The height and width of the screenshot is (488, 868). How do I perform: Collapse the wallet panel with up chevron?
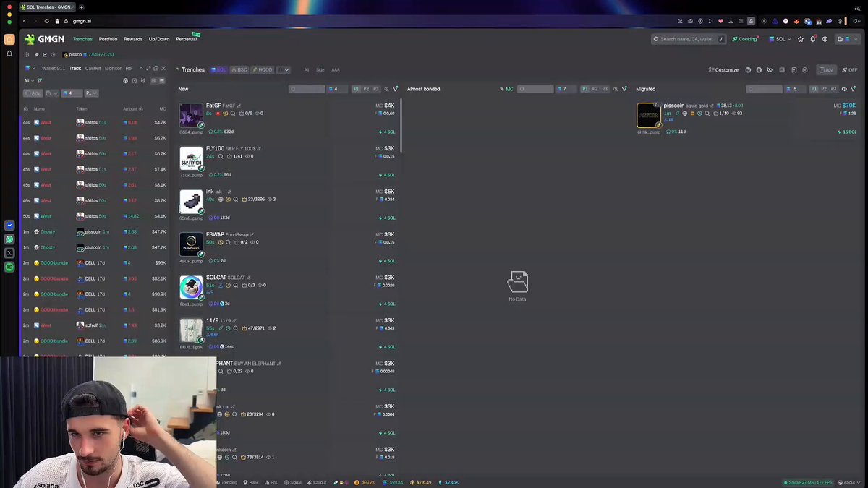click(x=141, y=69)
